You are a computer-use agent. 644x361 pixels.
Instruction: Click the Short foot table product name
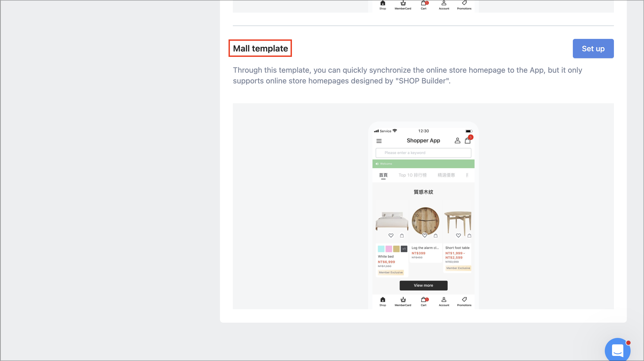(457, 248)
